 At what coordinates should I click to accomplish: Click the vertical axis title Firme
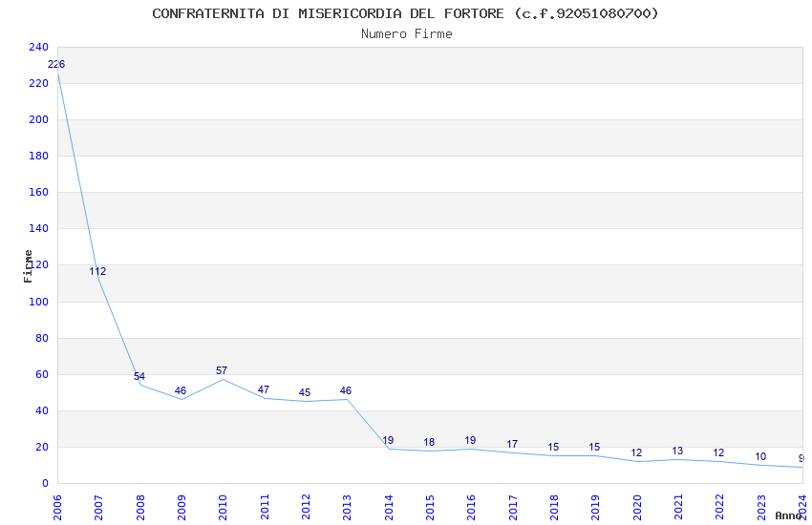[28, 266]
